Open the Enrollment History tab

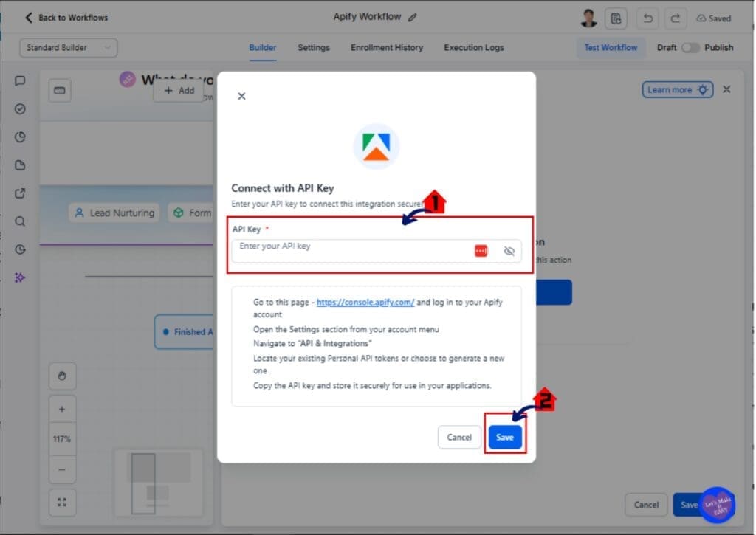click(x=387, y=48)
